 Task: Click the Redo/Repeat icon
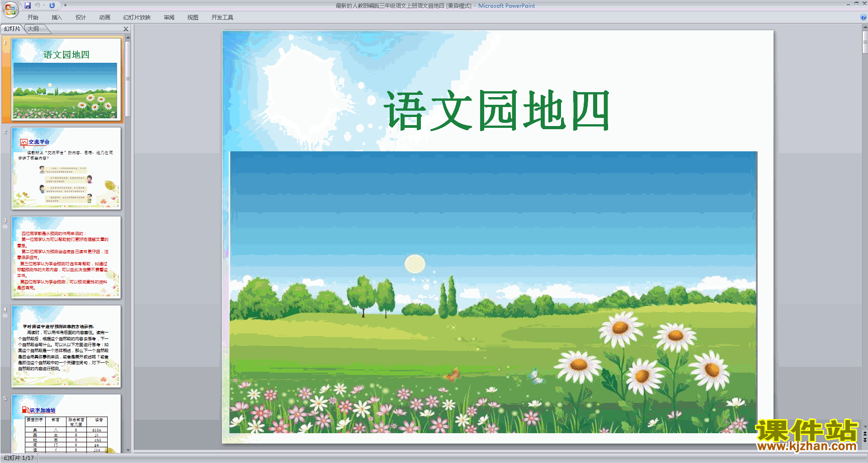click(52, 5)
